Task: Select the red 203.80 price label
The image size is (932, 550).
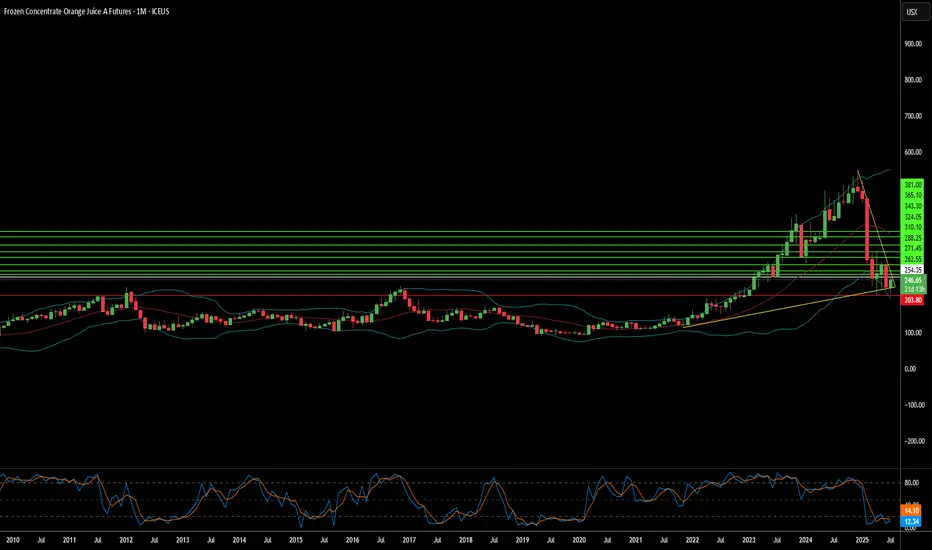Action: tap(912, 300)
